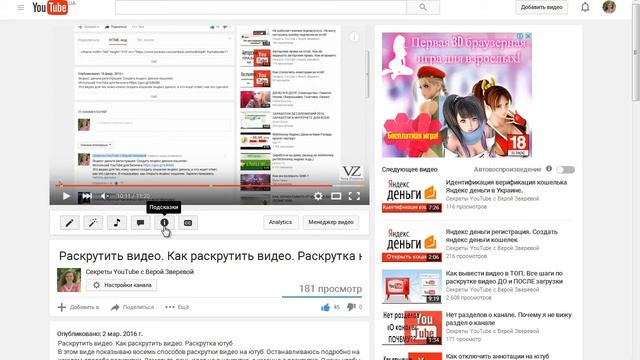Viewport: 640px width, 360px height.
Task: Click the Добавить видео button
Action: tap(541, 7)
